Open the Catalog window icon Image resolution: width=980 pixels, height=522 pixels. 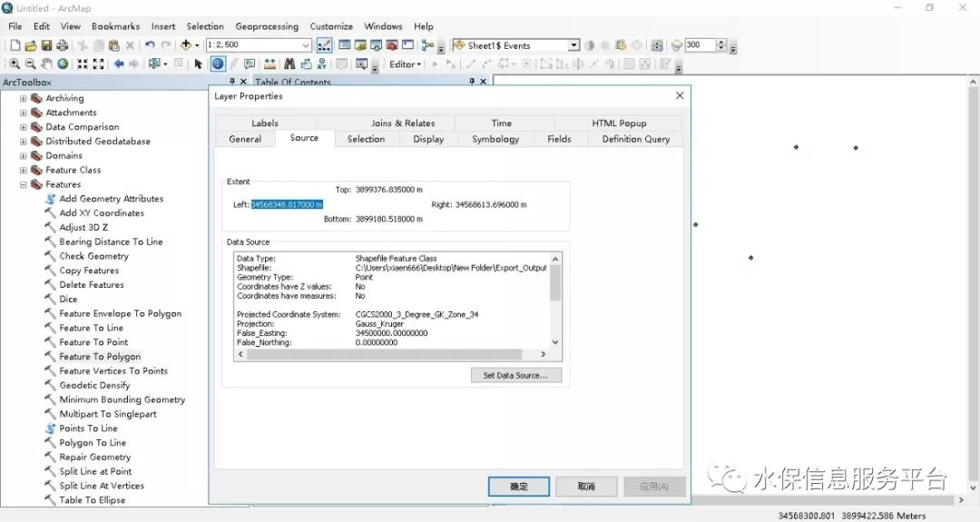point(360,45)
